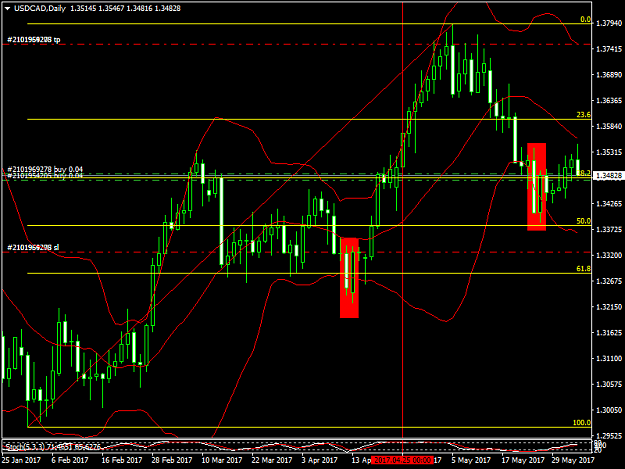Click price axis value 1.29525
The height and width of the screenshot is (469, 625).
609,436
